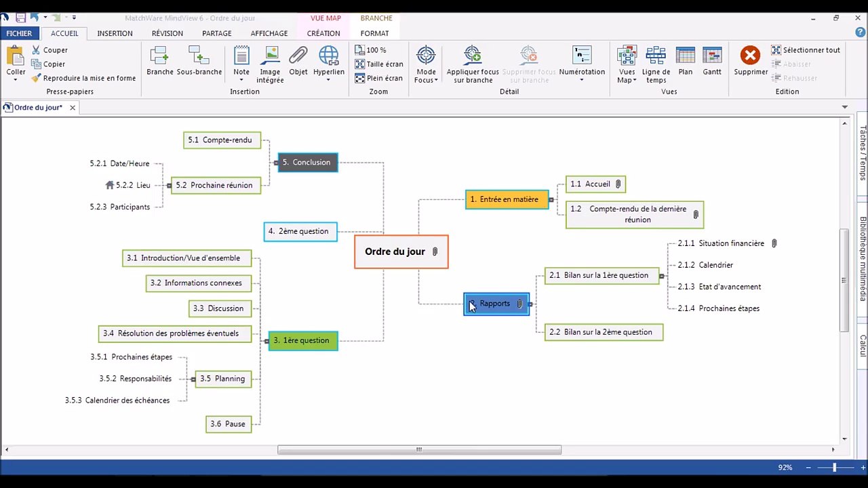Click the Hyperlien globe icon
This screenshot has height=488, width=868.
pyautogui.click(x=328, y=56)
